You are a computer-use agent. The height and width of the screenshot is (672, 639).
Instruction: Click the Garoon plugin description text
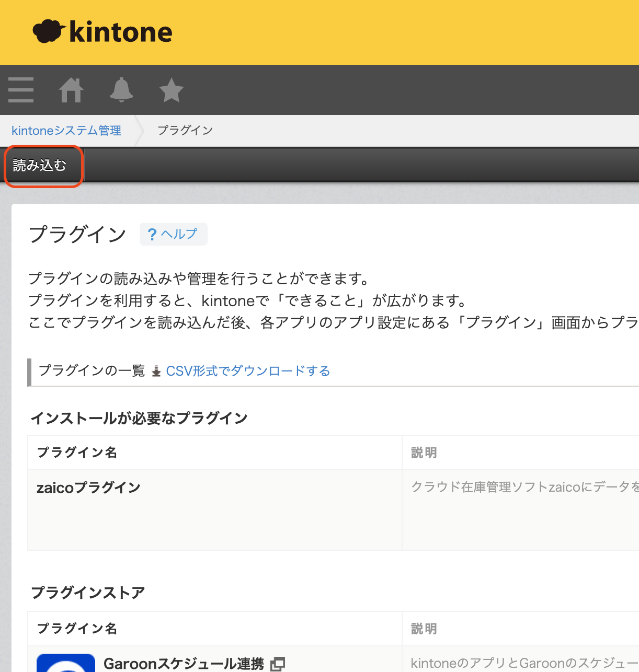coord(525,663)
